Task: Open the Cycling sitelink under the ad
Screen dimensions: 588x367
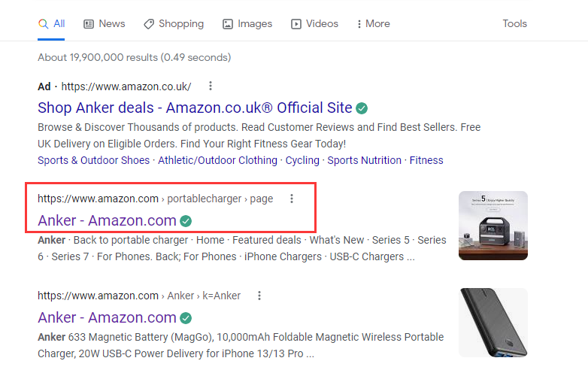Action: [302, 160]
